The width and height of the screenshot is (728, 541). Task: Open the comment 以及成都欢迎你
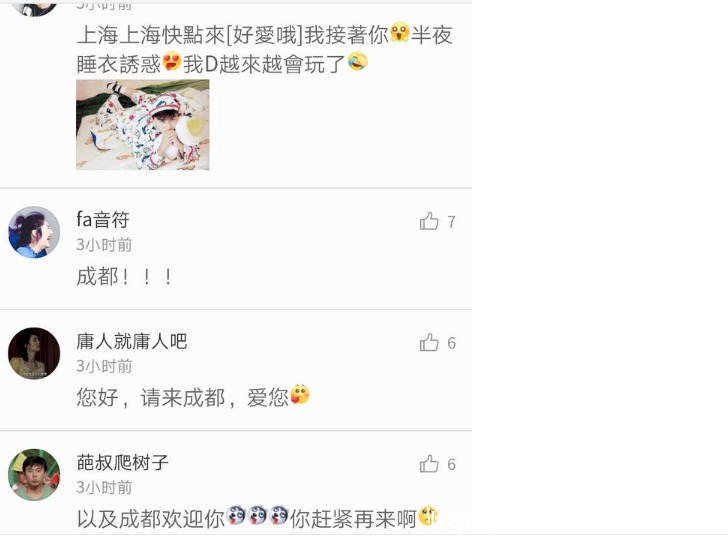coord(257,518)
